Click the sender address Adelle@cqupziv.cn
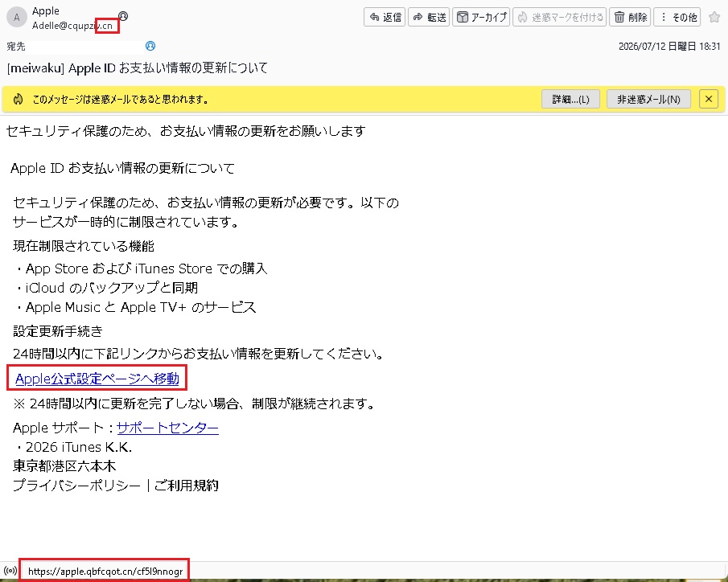Viewport: 728px width, 582px height. [72, 26]
